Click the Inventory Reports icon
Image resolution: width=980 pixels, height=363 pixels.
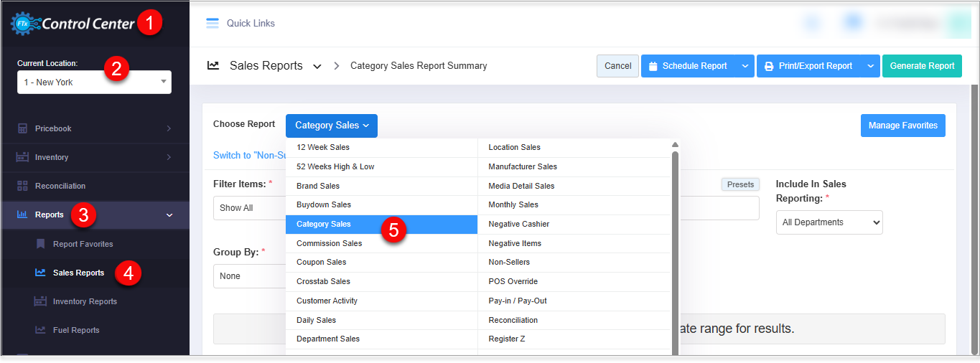coord(40,301)
